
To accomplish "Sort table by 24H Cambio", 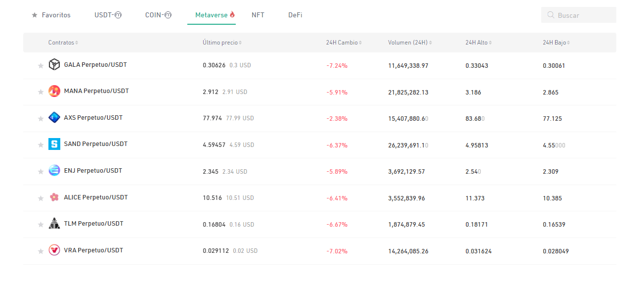I will coord(343,43).
